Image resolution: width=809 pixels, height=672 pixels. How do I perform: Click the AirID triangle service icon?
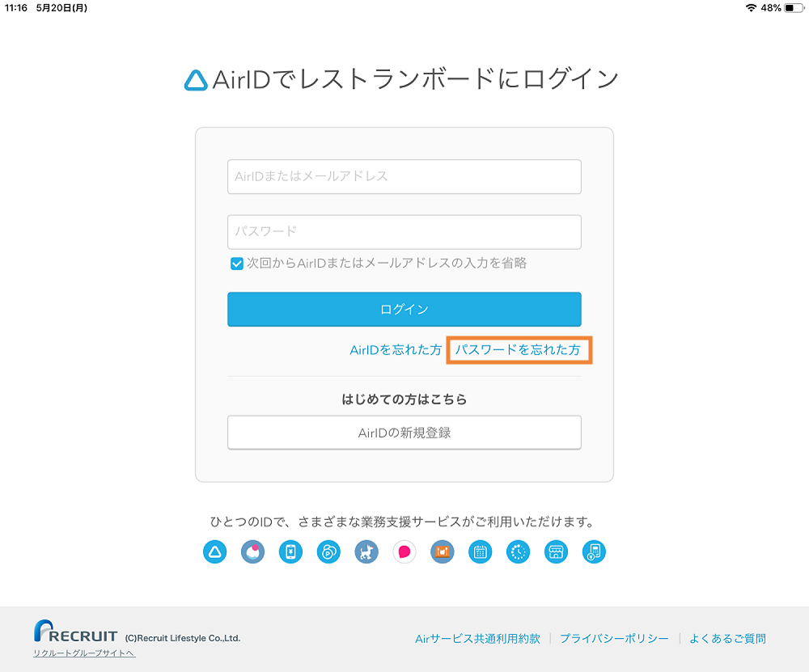coord(214,552)
